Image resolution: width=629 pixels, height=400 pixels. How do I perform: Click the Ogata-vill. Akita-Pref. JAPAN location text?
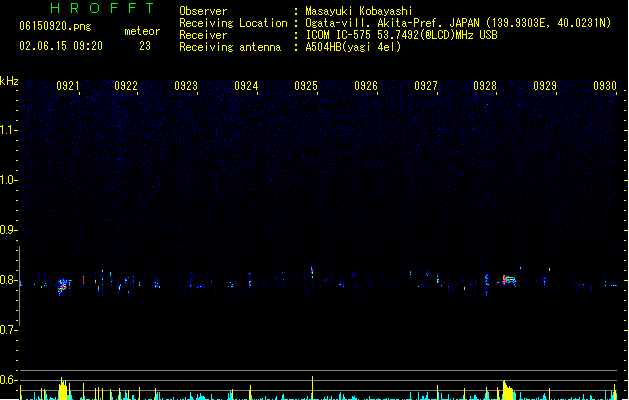coord(458,23)
